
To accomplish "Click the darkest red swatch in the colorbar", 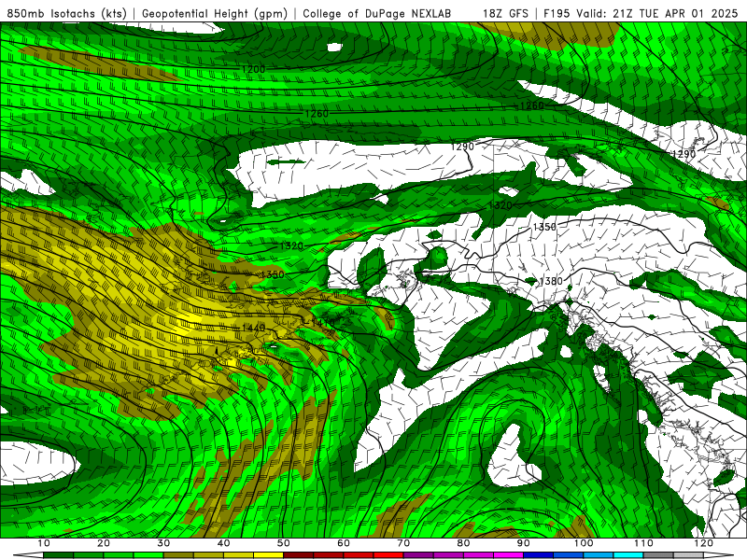I will 298,555.
